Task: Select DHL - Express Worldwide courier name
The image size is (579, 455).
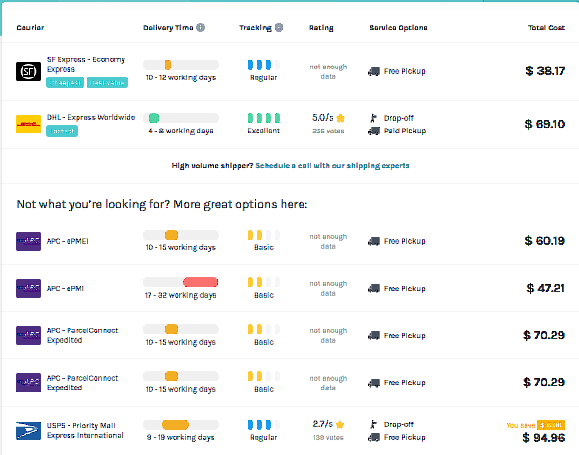Action: (x=91, y=117)
